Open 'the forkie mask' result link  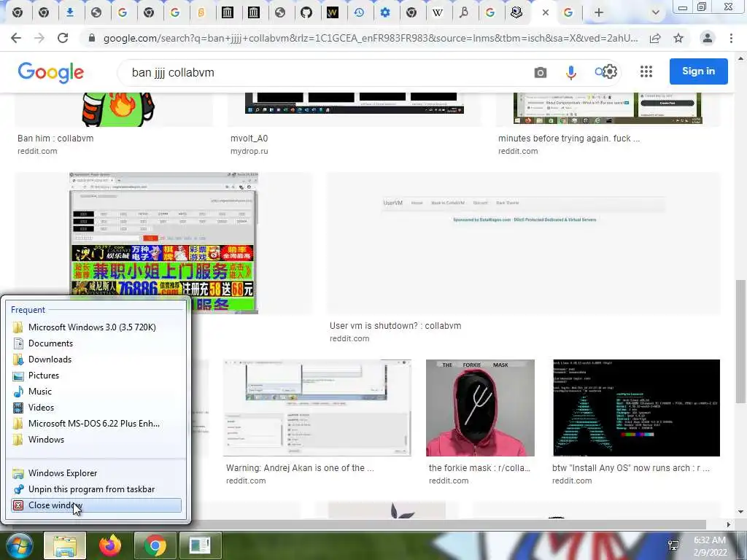pos(480,467)
